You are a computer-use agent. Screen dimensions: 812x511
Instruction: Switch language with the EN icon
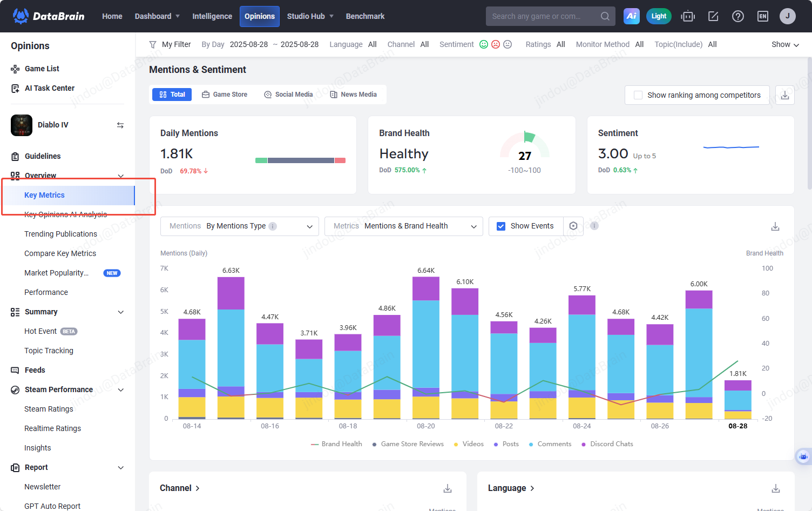pyautogui.click(x=763, y=16)
